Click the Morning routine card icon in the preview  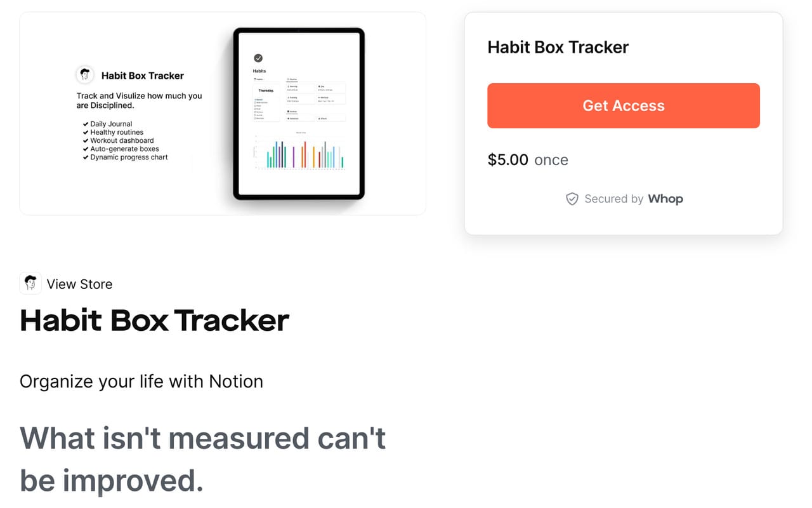pos(288,86)
